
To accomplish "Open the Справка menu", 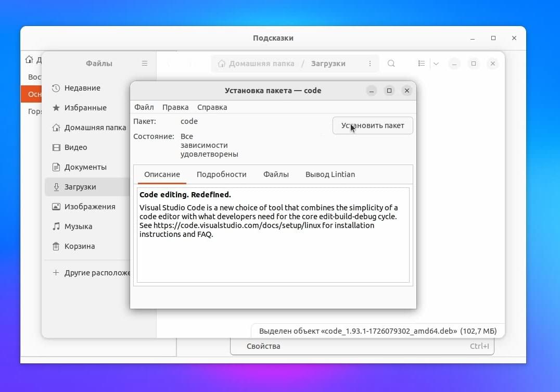I will (x=212, y=107).
